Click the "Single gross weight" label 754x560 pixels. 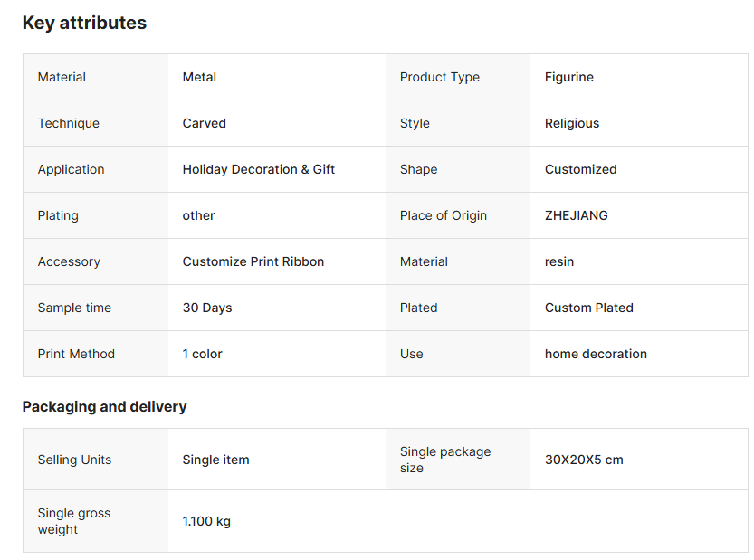74,521
